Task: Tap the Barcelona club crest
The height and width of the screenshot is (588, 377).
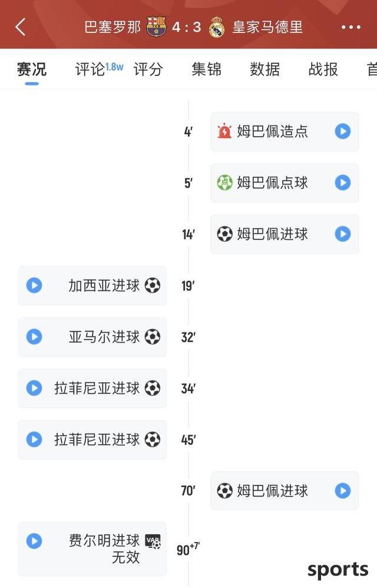Action: (x=156, y=27)
